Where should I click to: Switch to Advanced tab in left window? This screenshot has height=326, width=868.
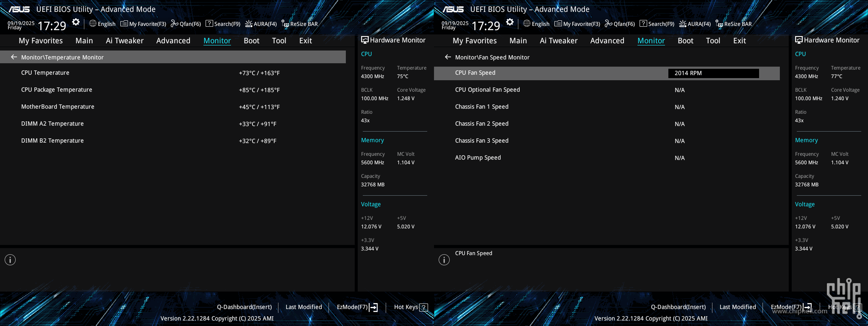click(x=173, y=41)
